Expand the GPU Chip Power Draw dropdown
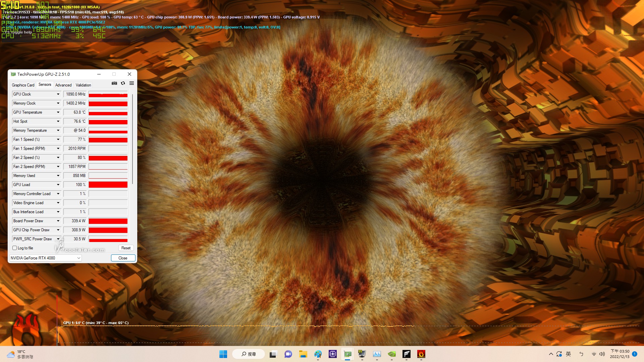 (x=58, y=230)
